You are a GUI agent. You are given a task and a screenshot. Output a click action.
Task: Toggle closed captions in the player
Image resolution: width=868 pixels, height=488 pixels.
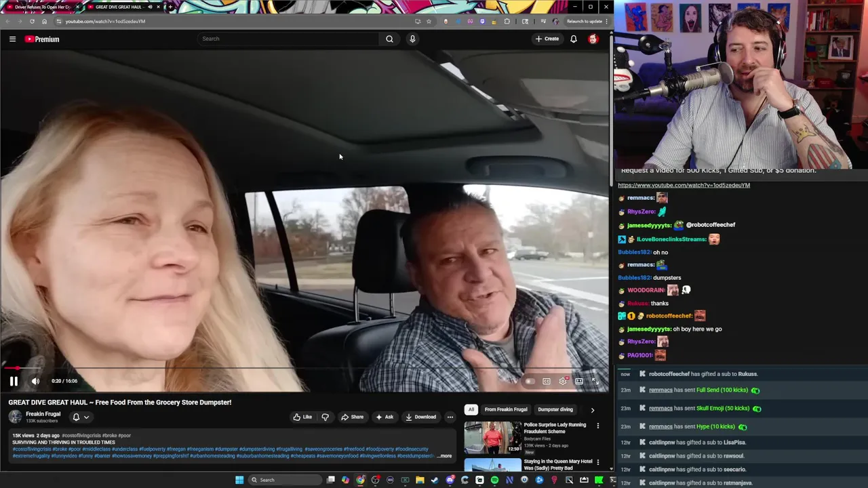point(547,381)
